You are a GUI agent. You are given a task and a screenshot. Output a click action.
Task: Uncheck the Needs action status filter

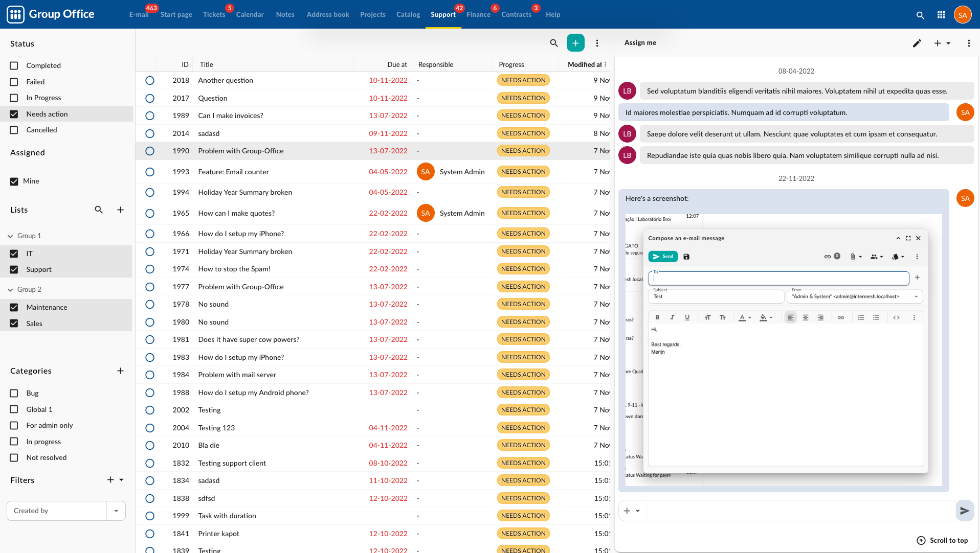click(x=14, y=114)
